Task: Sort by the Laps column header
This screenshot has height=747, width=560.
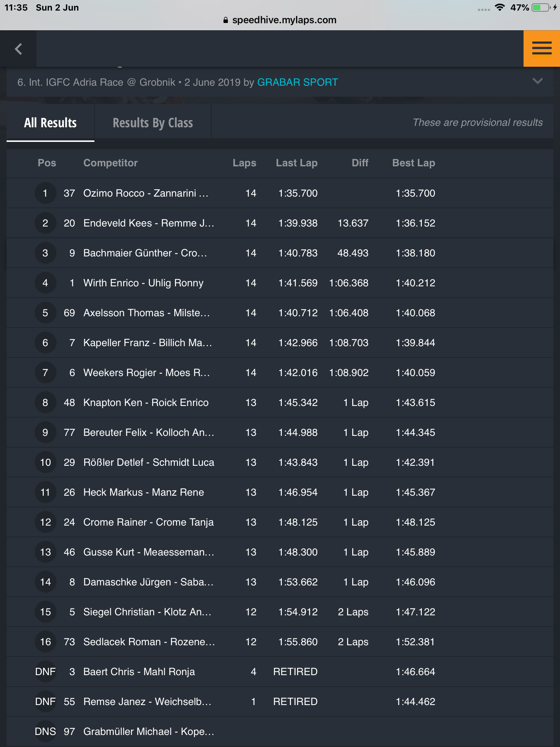Action: tap(244, 163)
